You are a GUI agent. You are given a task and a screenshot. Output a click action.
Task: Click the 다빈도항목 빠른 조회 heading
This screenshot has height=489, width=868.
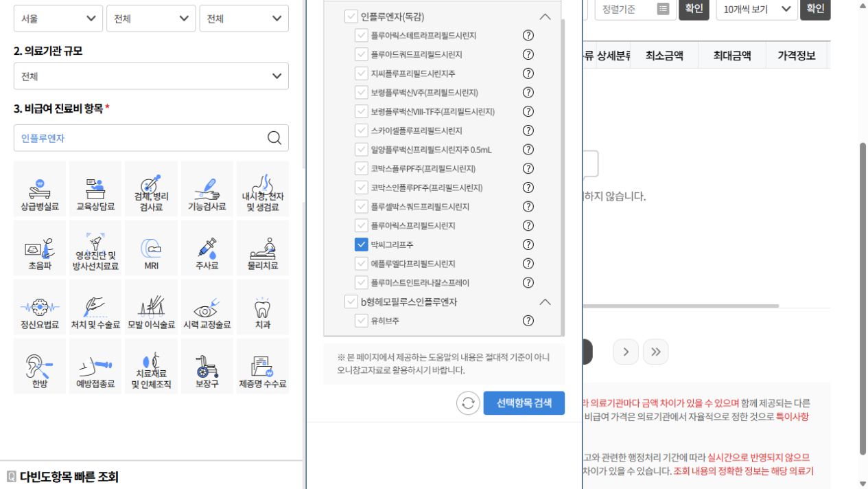tap(69, 476)
